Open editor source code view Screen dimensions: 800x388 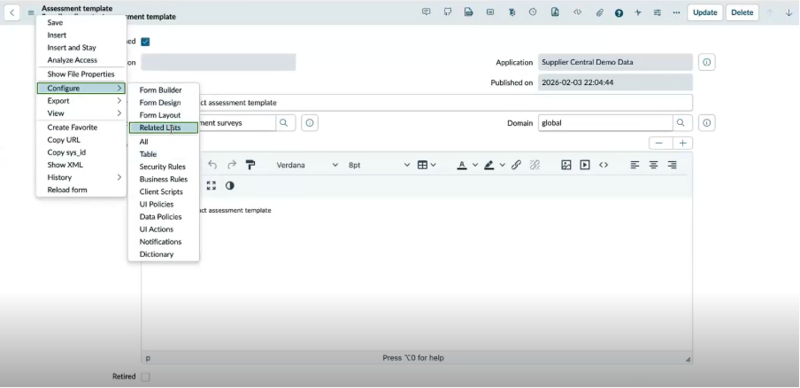[x=604, y=165]
